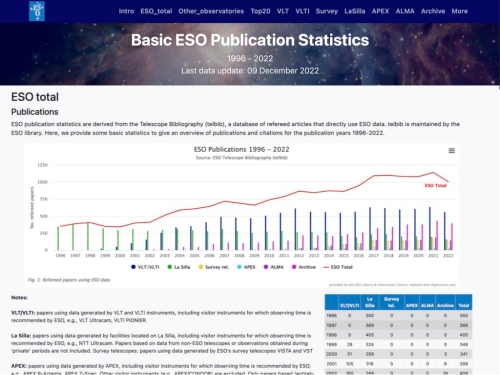Hide the ESO Total line via legend

tap(338, 267)
